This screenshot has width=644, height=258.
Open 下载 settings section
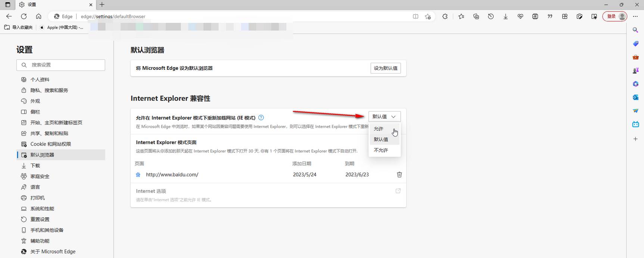61,166
